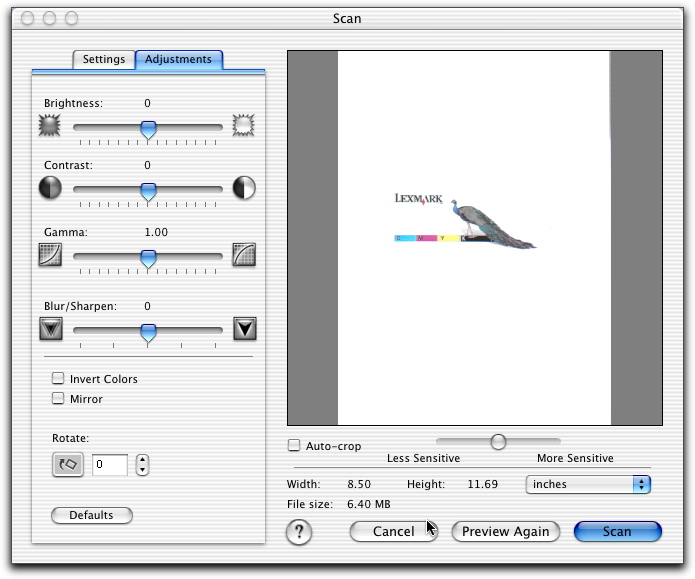Open the inches units dropdown
This screenshot has height=579, width=695.
(x=588, y=484)
